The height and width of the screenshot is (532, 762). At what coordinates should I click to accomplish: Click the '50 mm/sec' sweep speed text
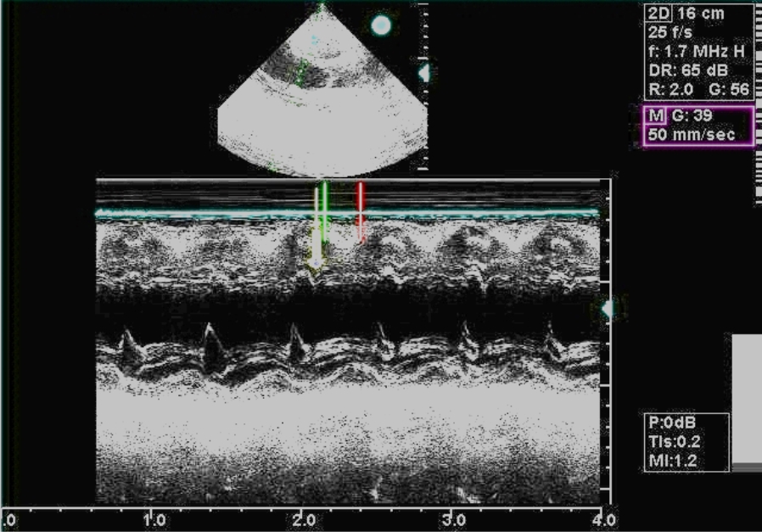[x=692, y=135]
